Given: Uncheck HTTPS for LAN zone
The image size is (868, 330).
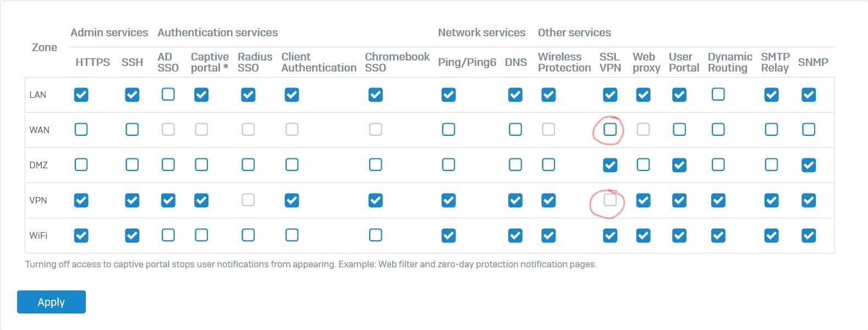Looking at the screenshot, I should click(x=81, y=95).
